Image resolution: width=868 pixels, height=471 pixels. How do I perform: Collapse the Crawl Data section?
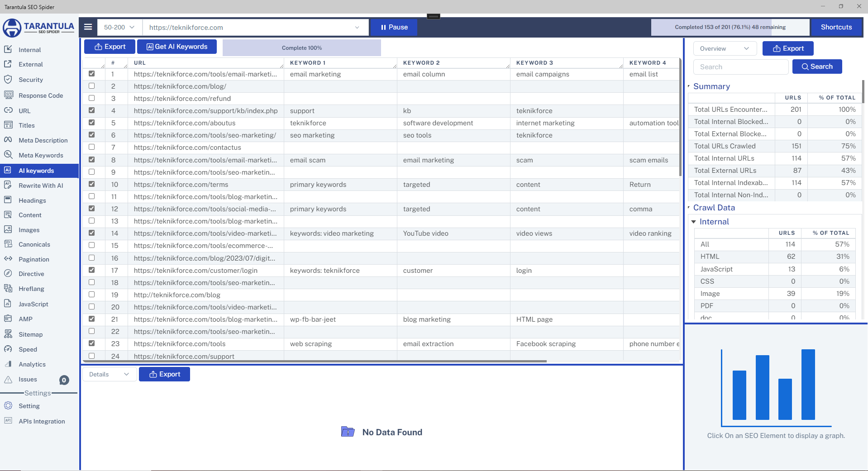tap(689, 207)
